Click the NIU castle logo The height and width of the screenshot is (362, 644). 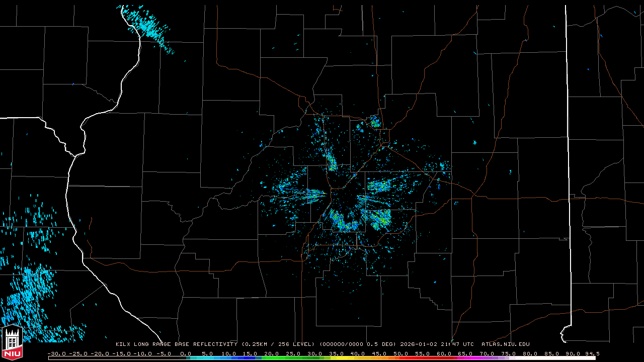(x=11, y=343)
